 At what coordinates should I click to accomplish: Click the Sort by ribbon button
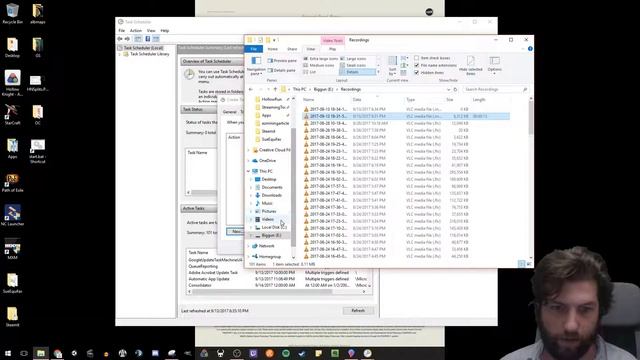[392, 66]
